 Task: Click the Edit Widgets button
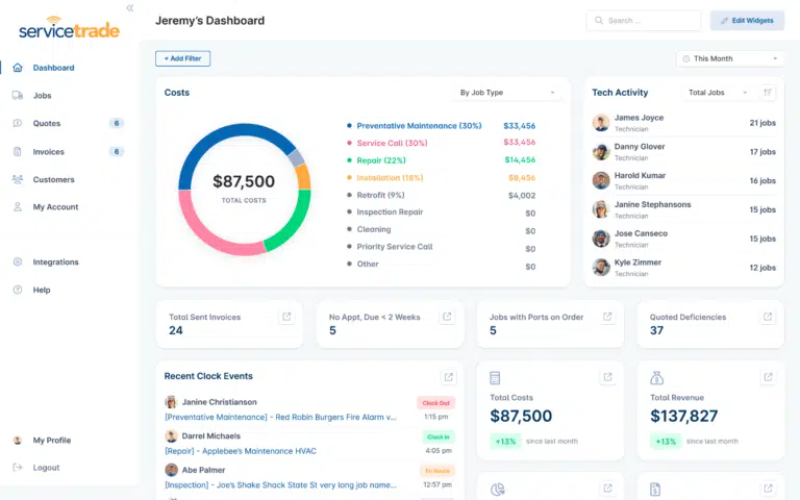(747, 20)
